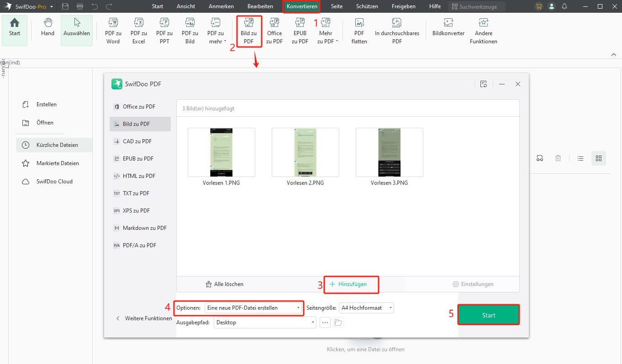622x364 pixels.
Task: Select Bild zu PDF in dialog list
Action: click(x=140, y=124)
